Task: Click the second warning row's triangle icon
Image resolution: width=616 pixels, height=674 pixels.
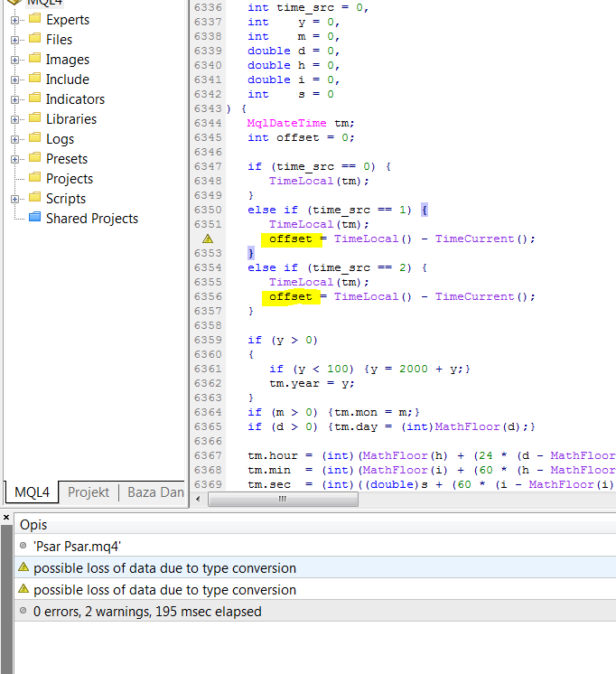Action: pyautogui.click(x=23, y=589)
